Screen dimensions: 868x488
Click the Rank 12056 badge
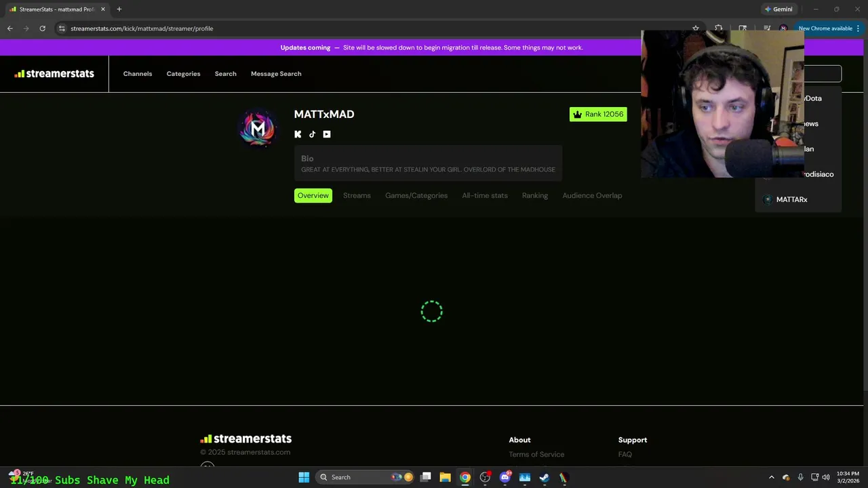[598, 114]
